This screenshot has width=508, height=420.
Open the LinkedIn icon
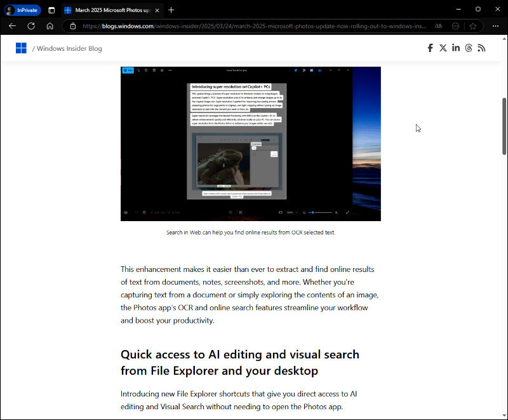point(456,48)
